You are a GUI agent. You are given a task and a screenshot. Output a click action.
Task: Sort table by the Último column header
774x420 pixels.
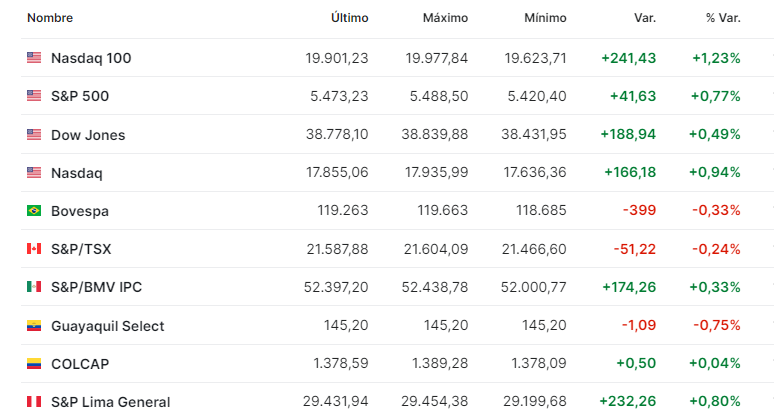tap(349, 18)
